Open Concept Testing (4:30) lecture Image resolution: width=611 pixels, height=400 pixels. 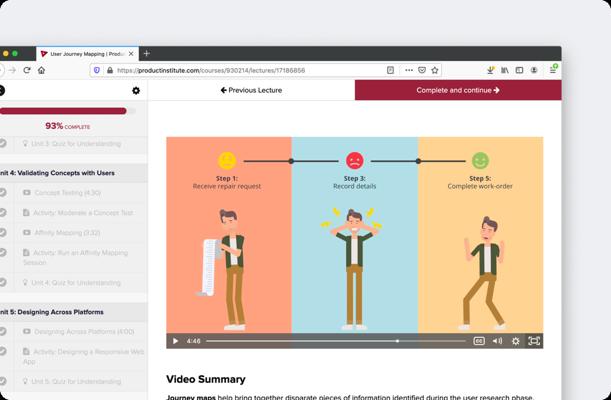(x=67, y=193)
